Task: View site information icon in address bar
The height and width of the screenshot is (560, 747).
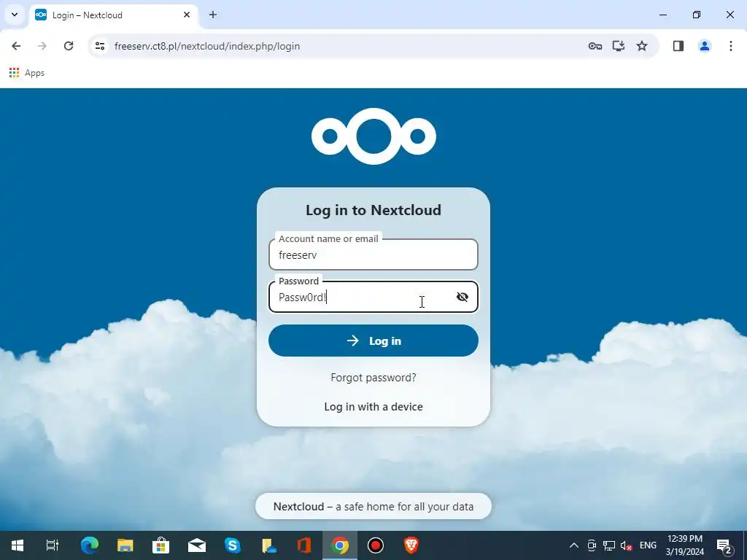Action: pos(99,46)
